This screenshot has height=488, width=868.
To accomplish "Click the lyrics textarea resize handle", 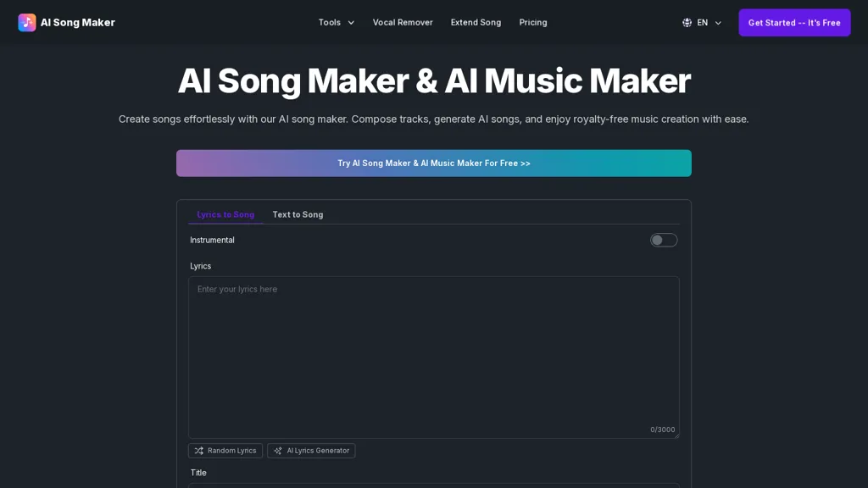I will (676, 435).
